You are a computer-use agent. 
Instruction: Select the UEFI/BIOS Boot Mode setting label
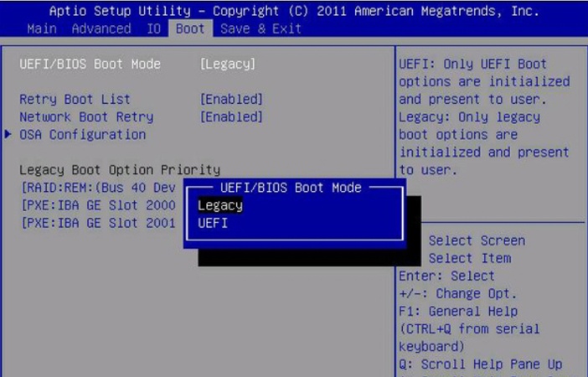click(90, 65)
